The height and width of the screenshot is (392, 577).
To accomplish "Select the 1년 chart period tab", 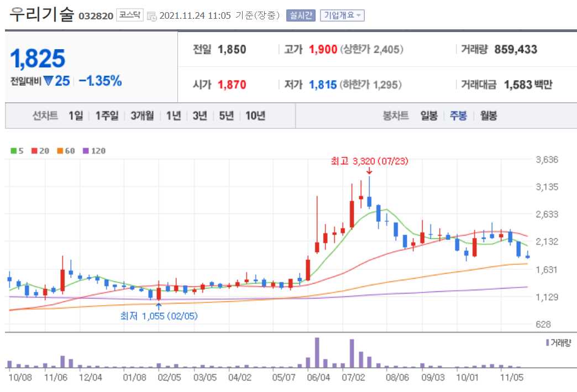I will coord(174,116).
